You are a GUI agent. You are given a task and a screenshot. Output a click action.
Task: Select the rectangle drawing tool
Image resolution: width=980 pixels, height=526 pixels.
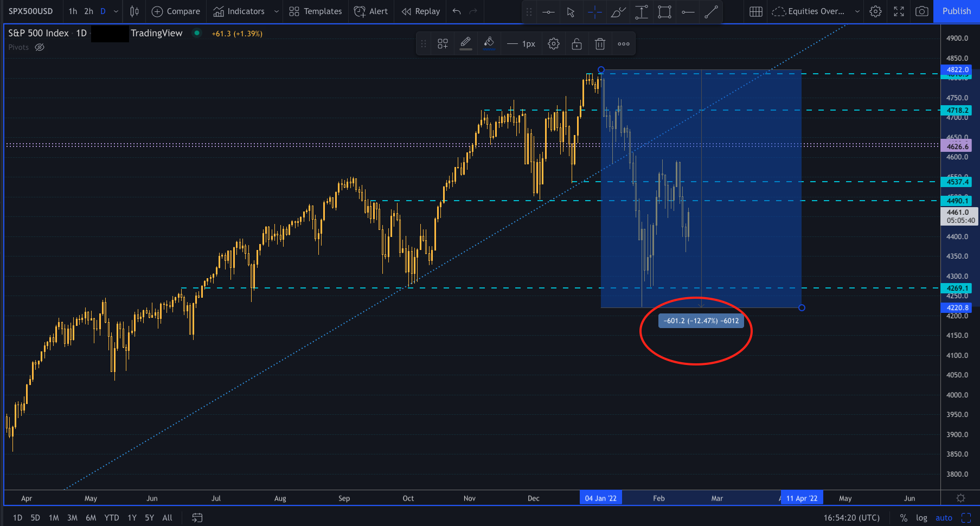[x=664, y=11]
